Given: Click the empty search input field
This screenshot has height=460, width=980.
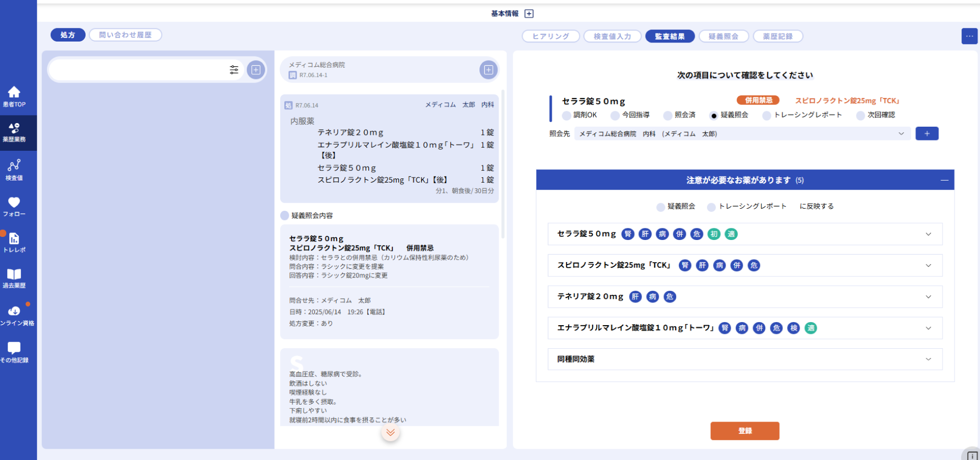Looking at the screenshot, I should [x=138, y=70].
